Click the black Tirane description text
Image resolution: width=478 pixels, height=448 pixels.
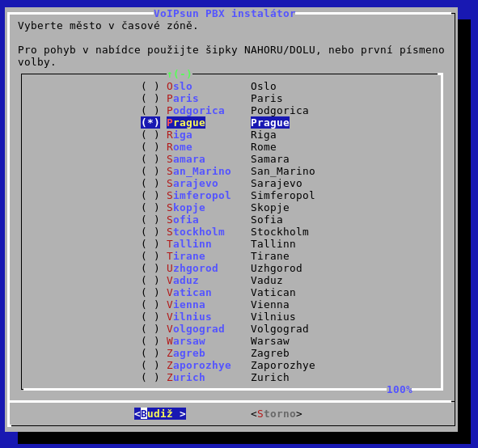tap(270, 256)
